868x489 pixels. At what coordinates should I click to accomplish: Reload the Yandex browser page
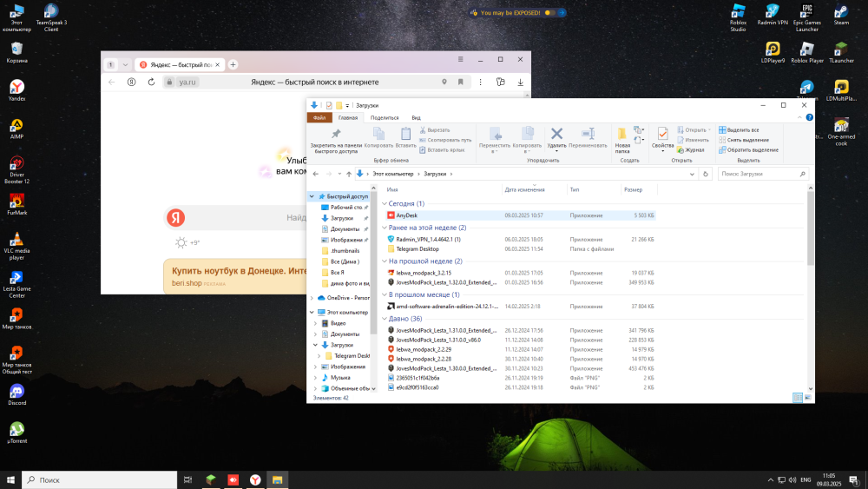pos(151,82)
